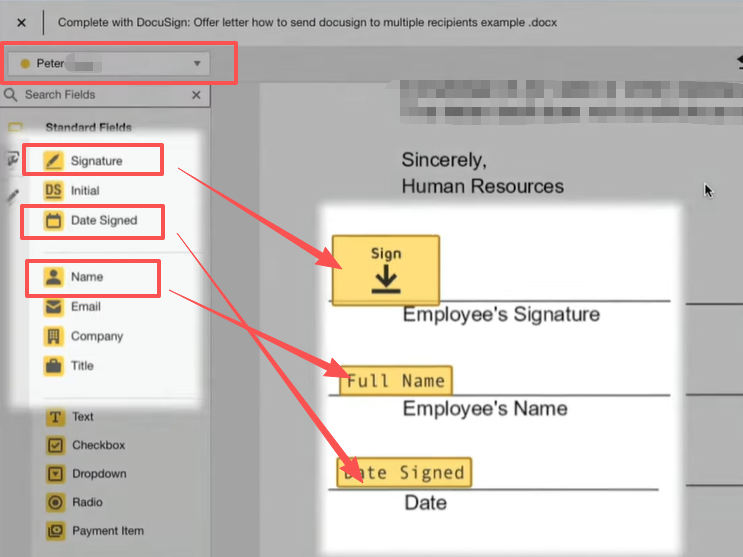Viewport: 743px width, 557px height.
Task: Select the Name person icon
Action: point(54,277)
